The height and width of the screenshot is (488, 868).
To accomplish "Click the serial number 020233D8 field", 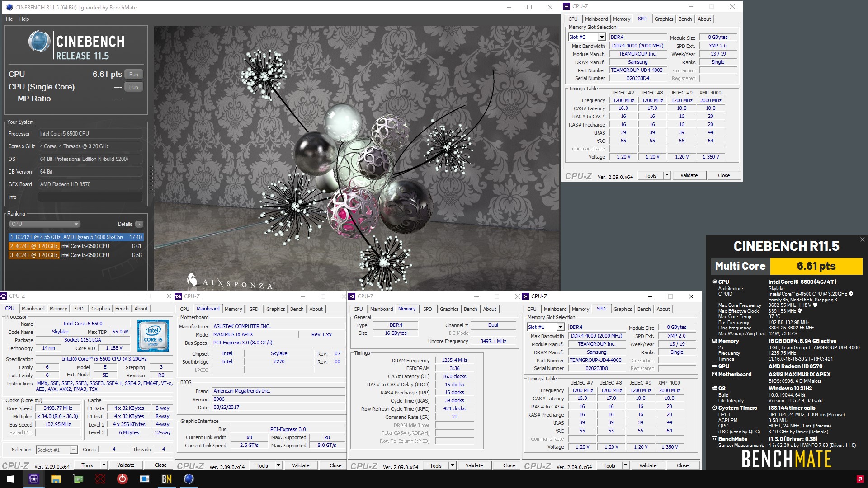I will (597, 368).
